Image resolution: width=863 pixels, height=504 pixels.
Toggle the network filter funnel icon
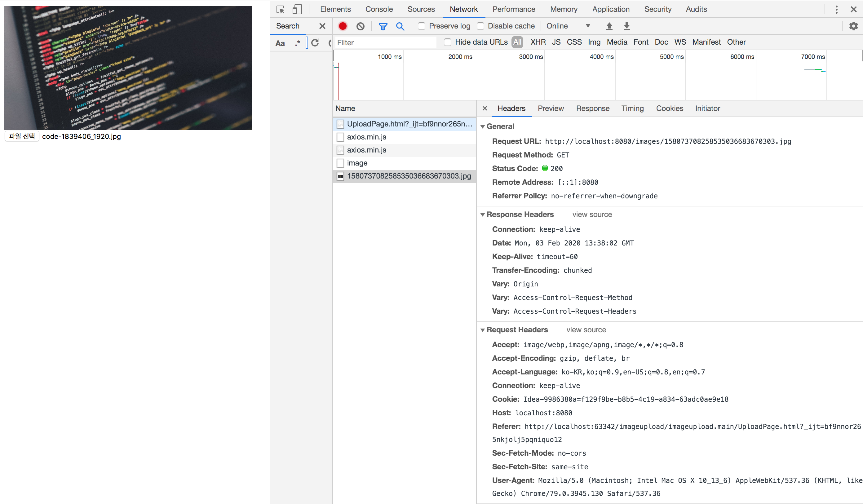(383, 26)
